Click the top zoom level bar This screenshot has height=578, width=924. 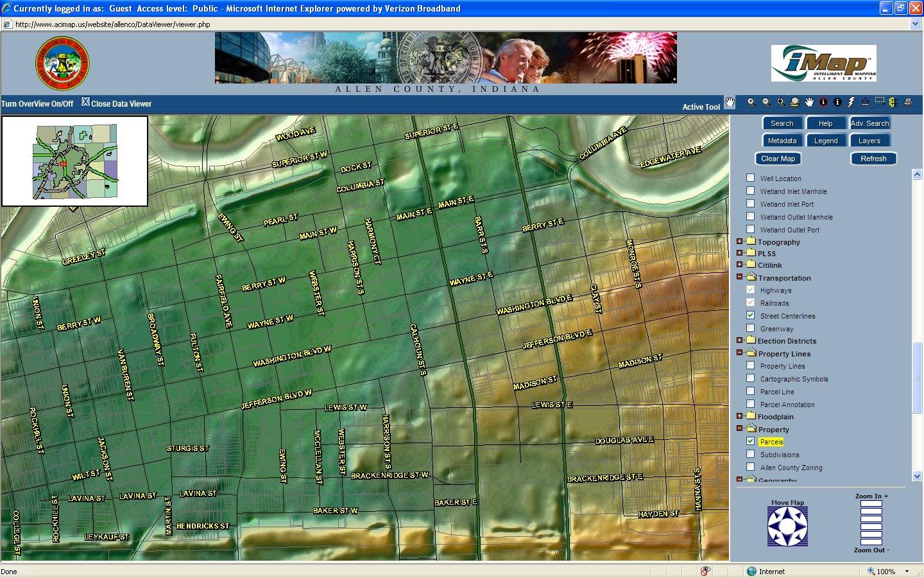point(871,504)
